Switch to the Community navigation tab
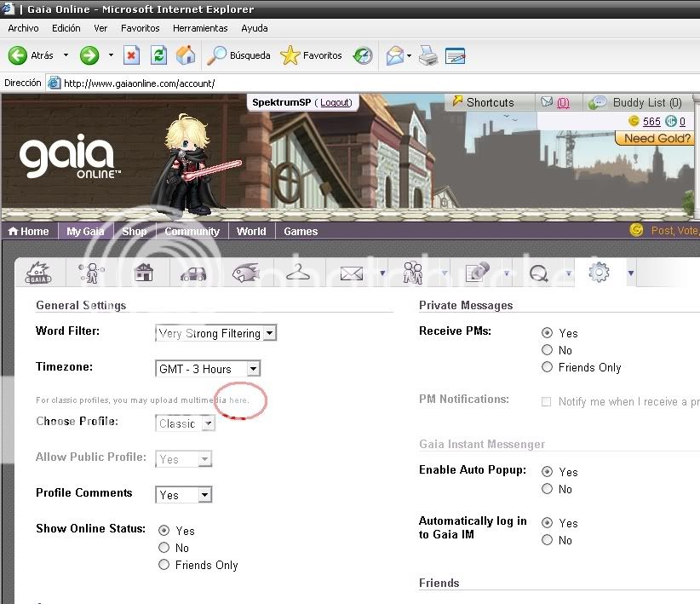This screenshot has height=604, width=700. coord(192,231)
